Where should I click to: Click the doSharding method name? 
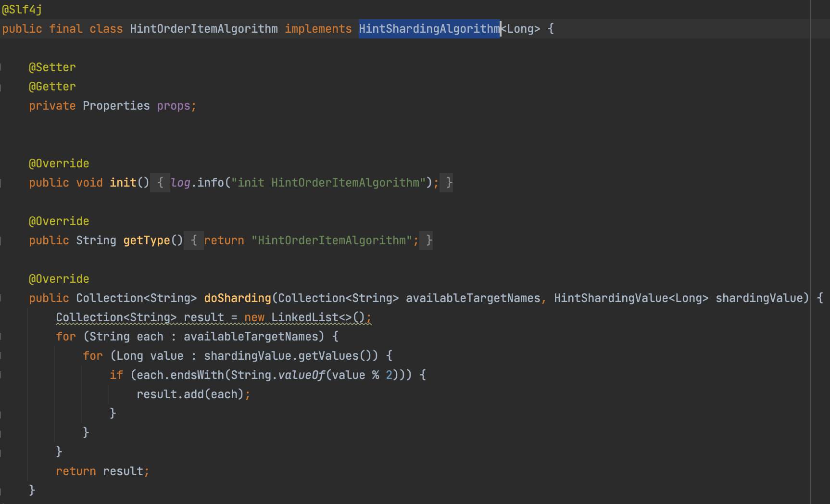pos(238,298)
